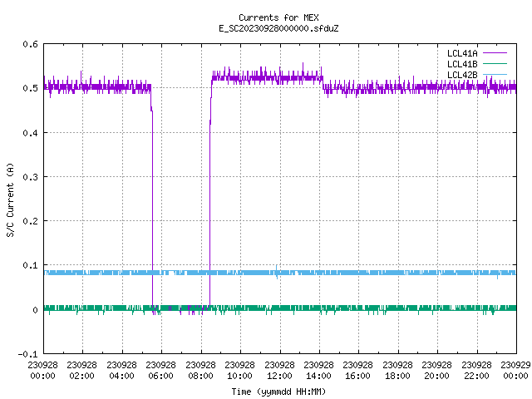Image resolution: width=532 pixels, height=399 pixels.
Task: Click the LCL42B legend label
Action: (462, 75)
